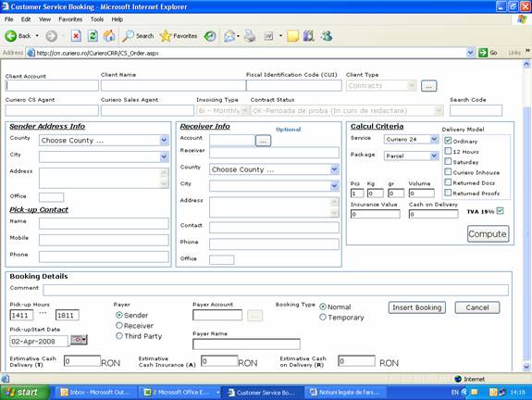Viewport: 532px width, 400px height.
Task: Open the Favorites menu
Action: tap(70, 19)
